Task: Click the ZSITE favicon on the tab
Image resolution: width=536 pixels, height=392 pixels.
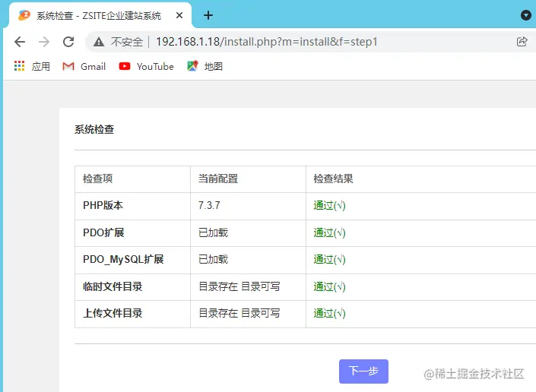Action: 24,15
